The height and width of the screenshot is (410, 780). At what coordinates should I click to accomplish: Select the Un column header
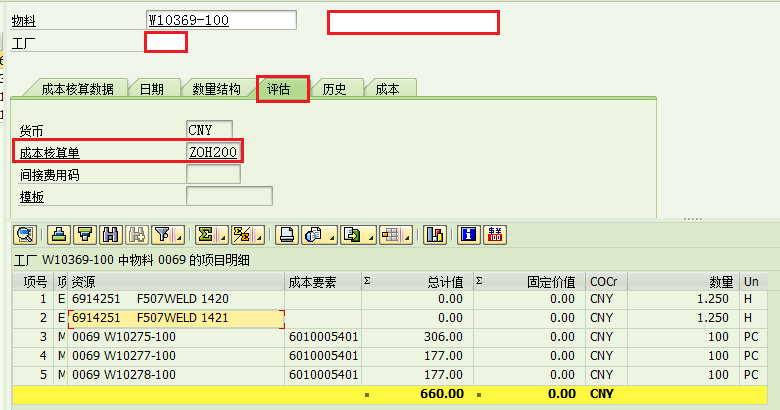tap(754, 282)
